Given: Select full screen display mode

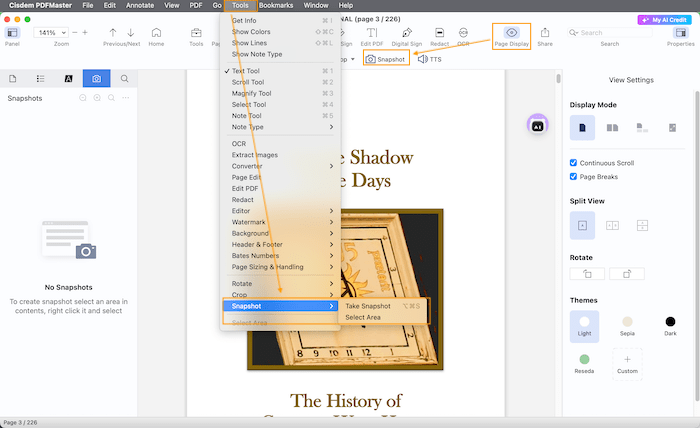Looking at the screenshot, I should pyautogui.click(x=672, y=128).
